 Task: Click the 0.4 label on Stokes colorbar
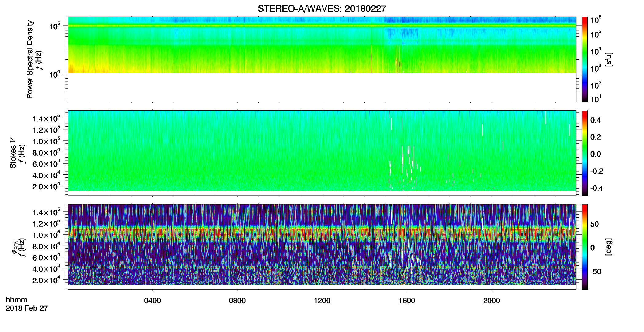(x=595, y=120)
